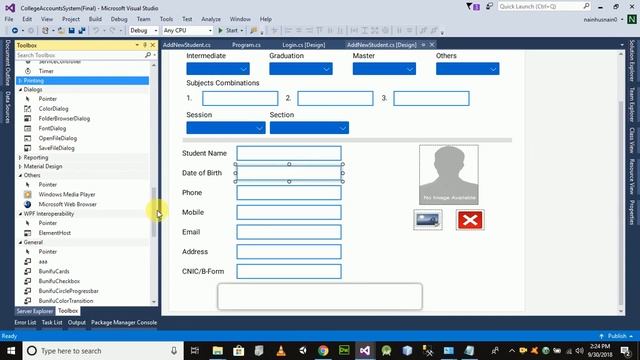640x360 pixels.
Task: Click the Publish button in status bar
Action: (x=617, y=336)
